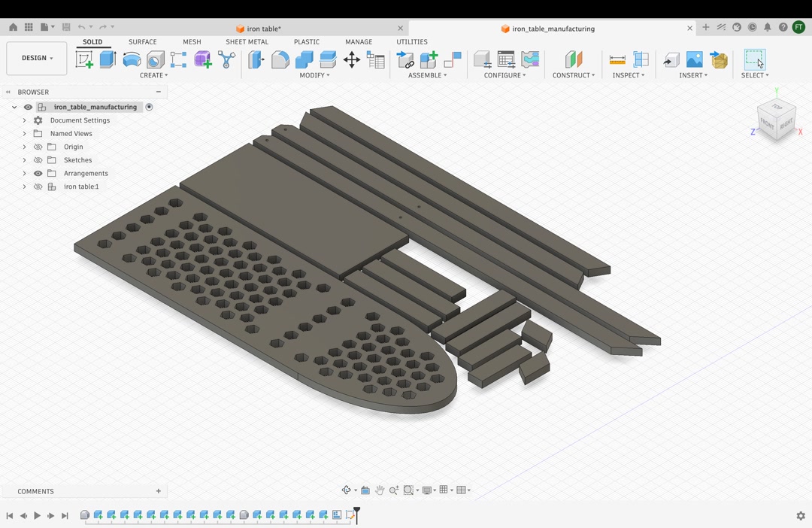Select the Press Pull tool
812x528 pixels.
(x=256, y=59)
